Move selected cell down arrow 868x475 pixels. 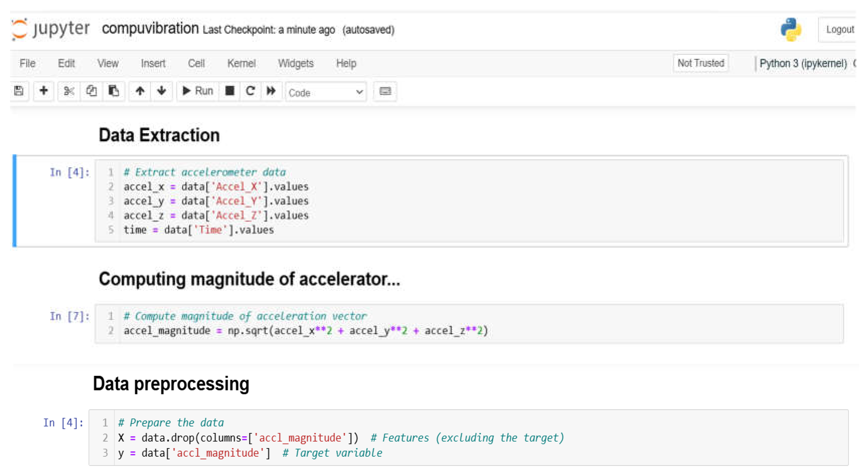pyautogui.click(x=162, y=91)
